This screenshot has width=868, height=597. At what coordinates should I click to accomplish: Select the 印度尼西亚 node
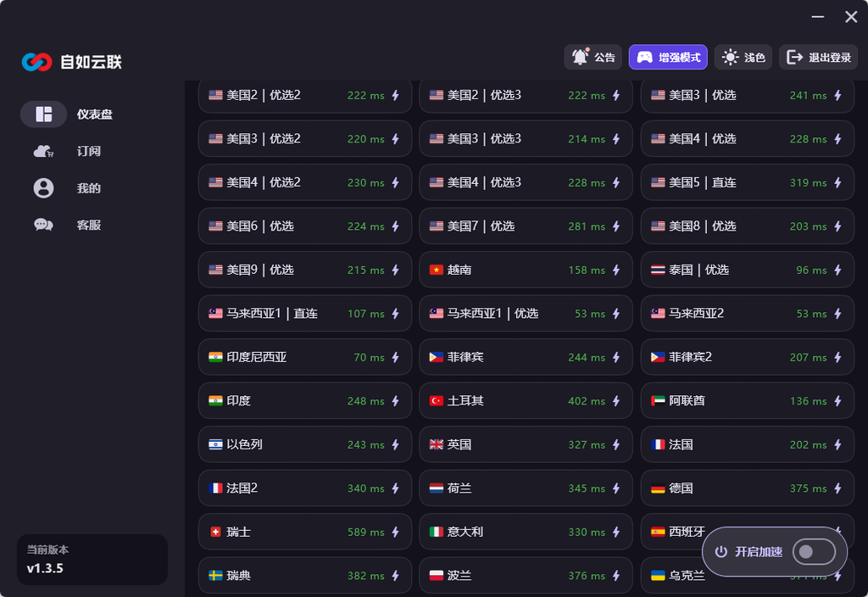pos(304,357)
